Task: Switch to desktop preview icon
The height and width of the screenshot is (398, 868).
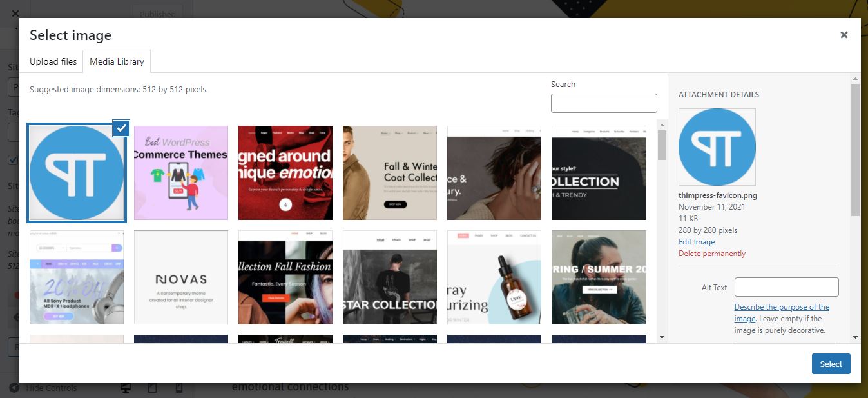Action: (126, 388)
